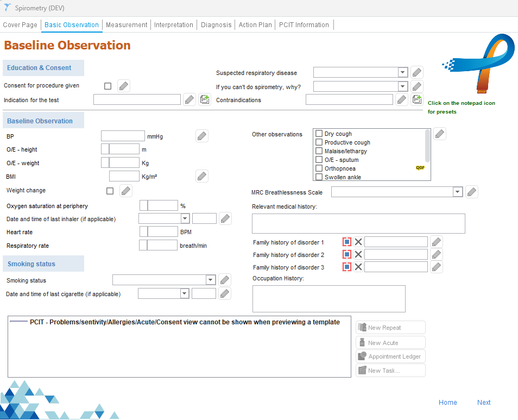Image resolution: width=518 pixels, height=420 pixels.
Task: Click the Appointment Ledger button
Action: [390, 356]
